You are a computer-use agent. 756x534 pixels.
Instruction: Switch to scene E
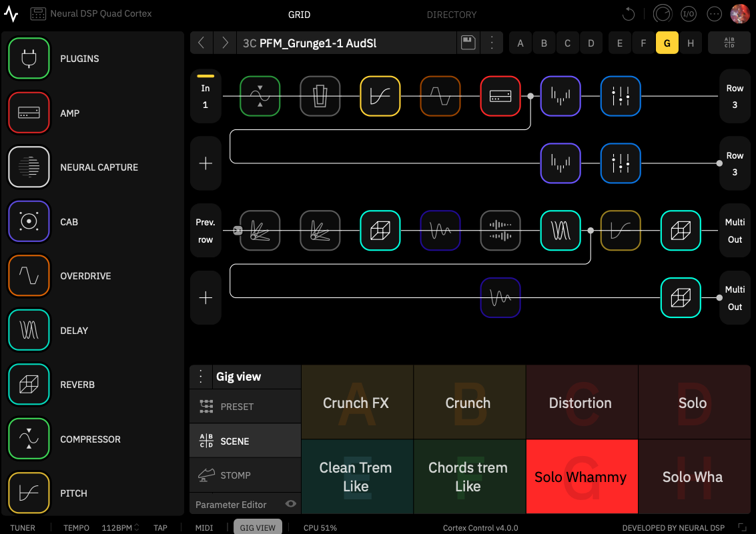(620, 43)
